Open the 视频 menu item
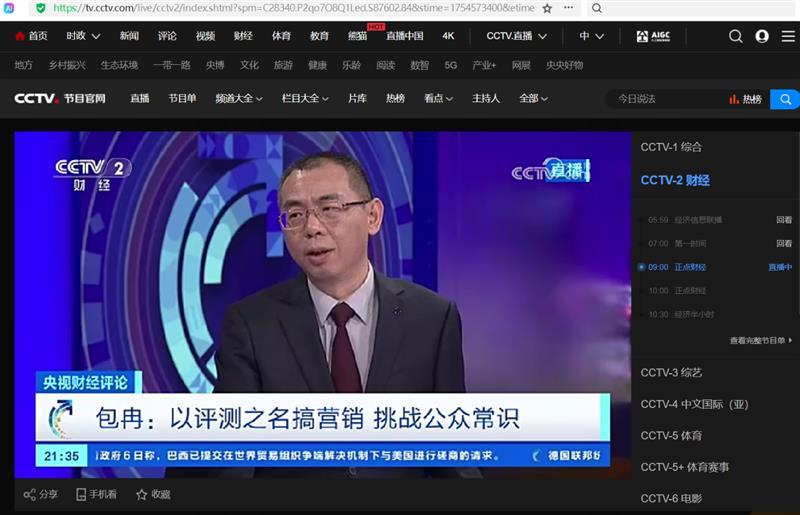 click(x=205, y=36)
